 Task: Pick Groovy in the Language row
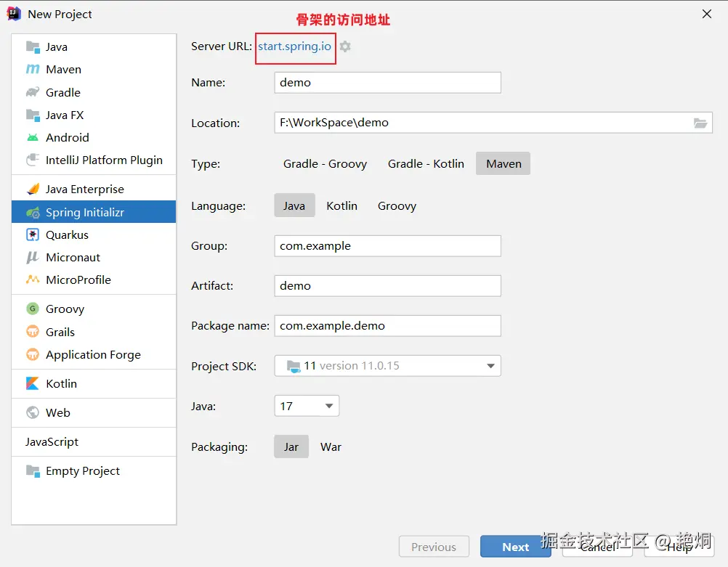click(397, 205)
